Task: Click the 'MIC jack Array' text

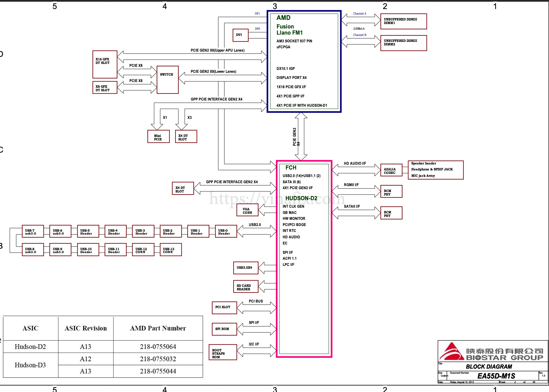Action: point(423,176)
